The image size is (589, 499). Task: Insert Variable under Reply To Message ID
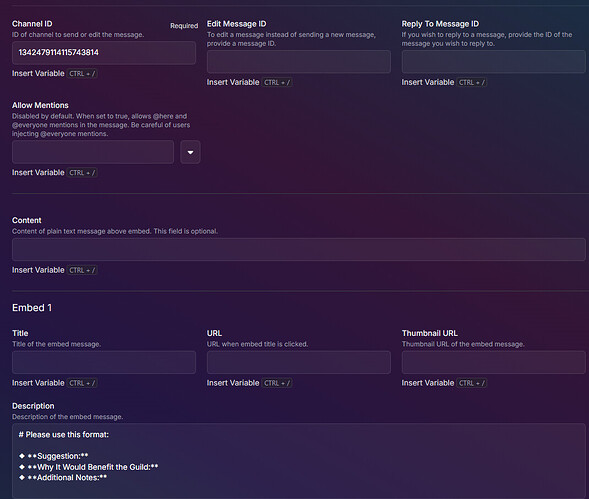[x=427, y=82]
